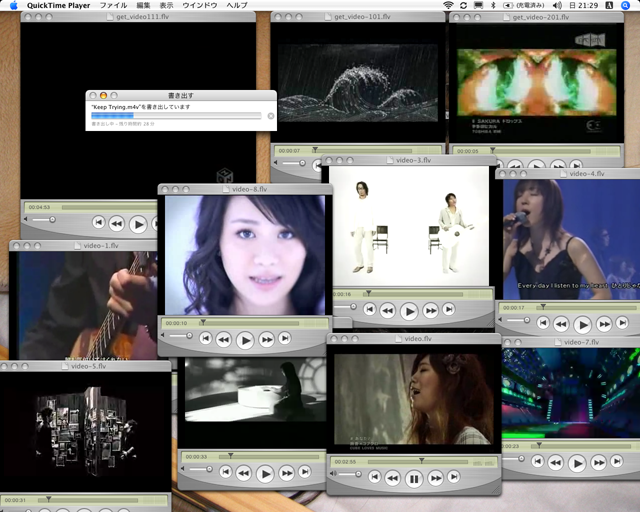Open Spotlight search in menu bar
This screenshot has height=512, width=640.
[625, 5]
